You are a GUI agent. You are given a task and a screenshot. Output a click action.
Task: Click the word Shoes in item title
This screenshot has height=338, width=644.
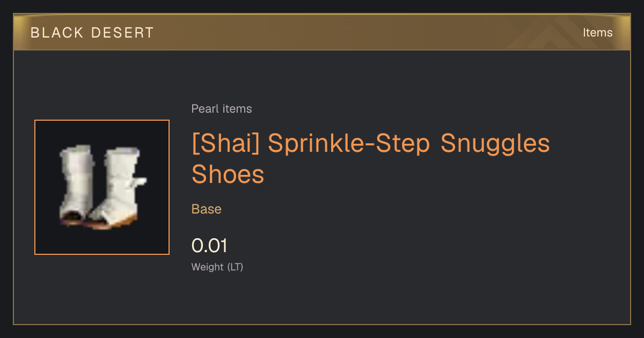[228, 174]
